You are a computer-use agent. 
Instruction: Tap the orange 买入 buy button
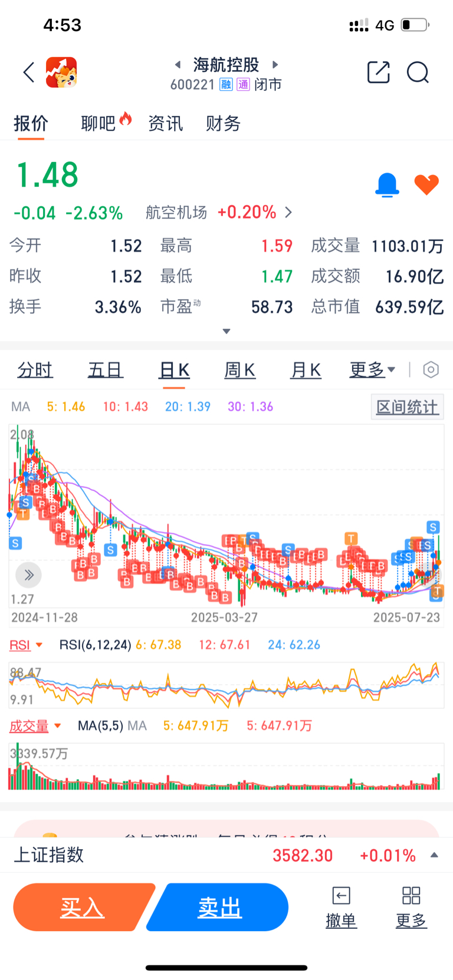click(x=83, y=907)
